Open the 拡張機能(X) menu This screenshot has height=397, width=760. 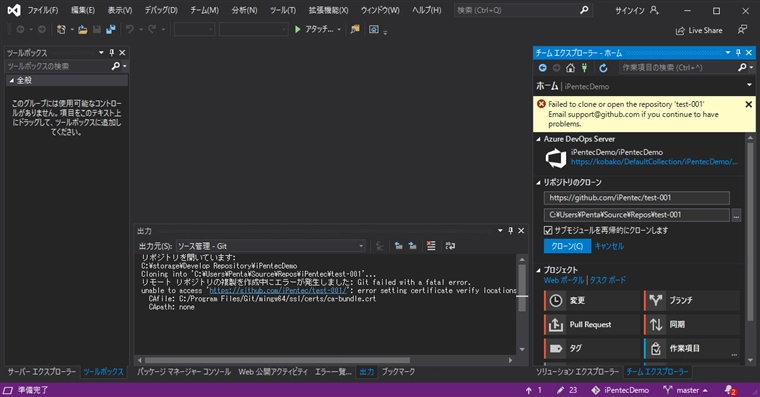coord(328,10)
